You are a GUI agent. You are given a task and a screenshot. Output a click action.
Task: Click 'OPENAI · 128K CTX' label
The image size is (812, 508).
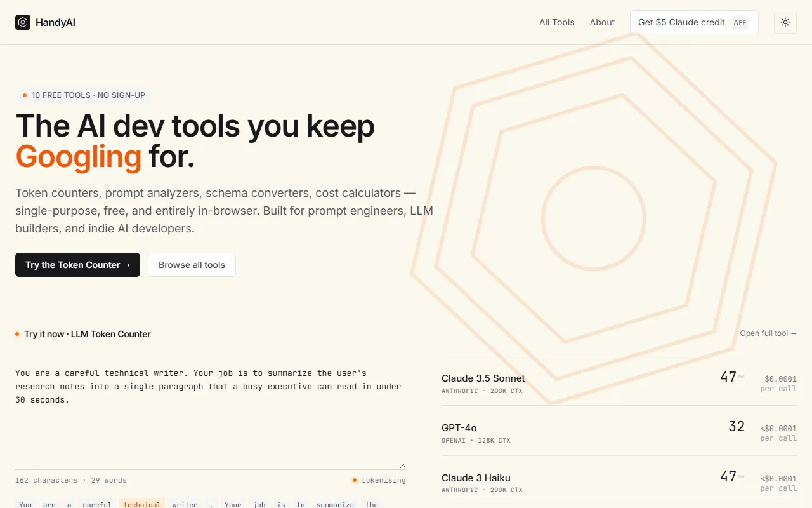pyautogui.click(x=476, y=441)
